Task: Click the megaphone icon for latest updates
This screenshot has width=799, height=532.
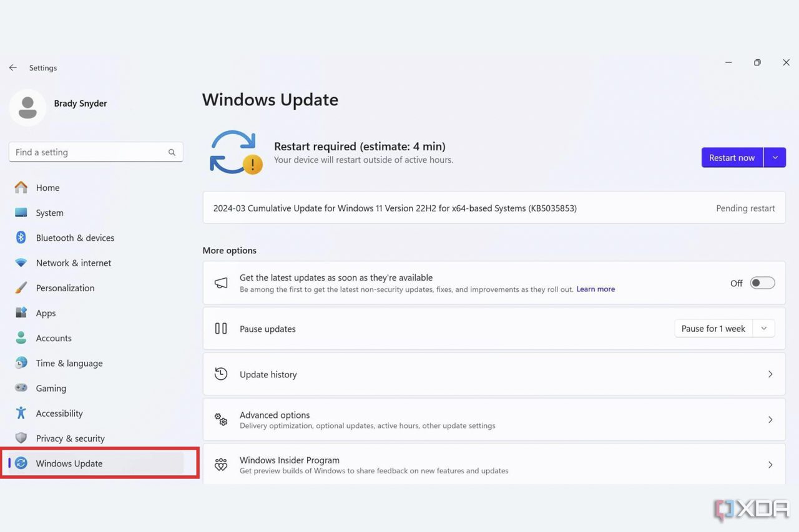Action: tap(221, 283)
